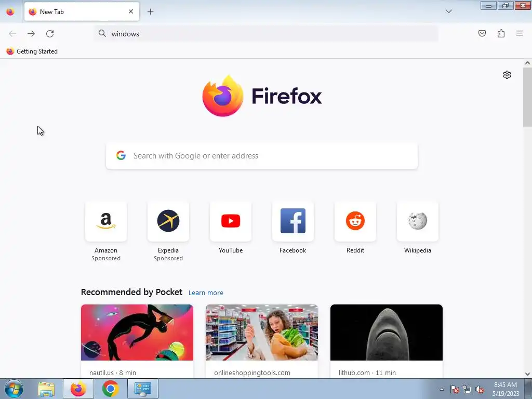Click the Firefox logo on page

point(262,96)
